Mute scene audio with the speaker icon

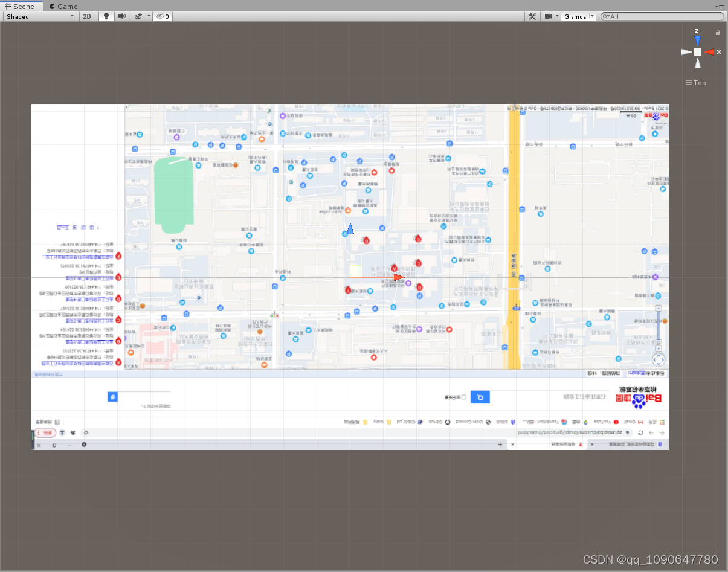[x=123, y=16]
